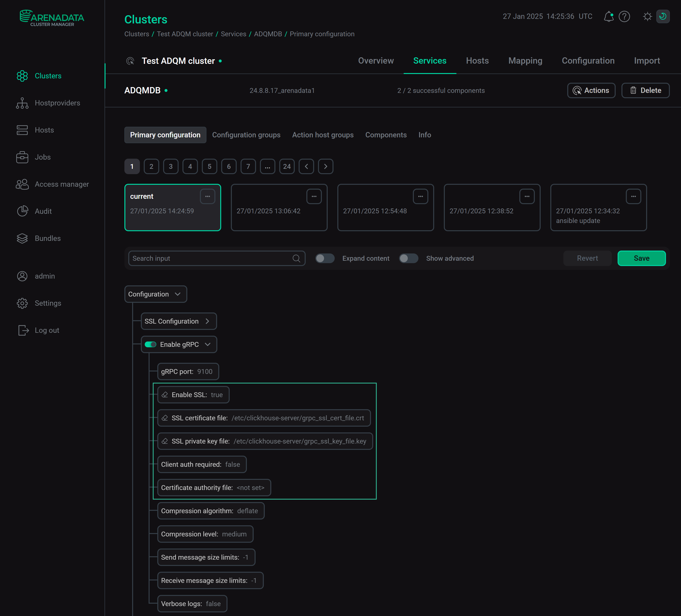This screenshot has height=616, width=681.
Task: Click the search magnifier icon
Action: [296, 258]
